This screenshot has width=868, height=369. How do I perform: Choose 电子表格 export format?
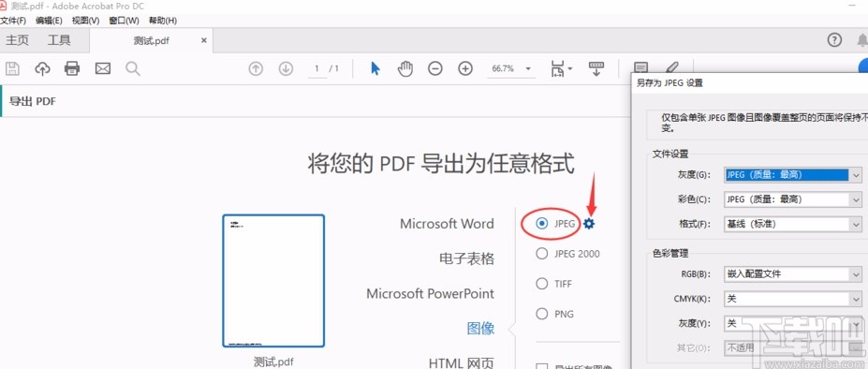[x=466, y=258]
